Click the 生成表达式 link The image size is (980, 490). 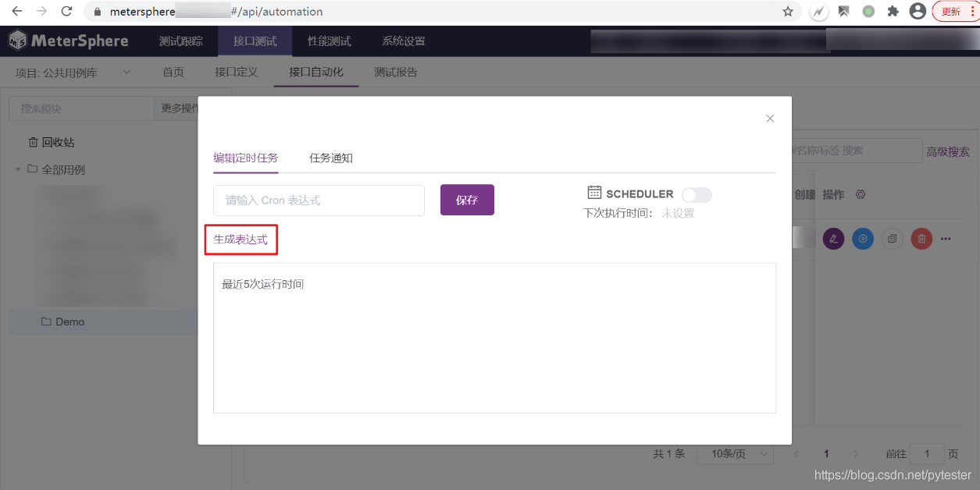click(x=241, y=240)
